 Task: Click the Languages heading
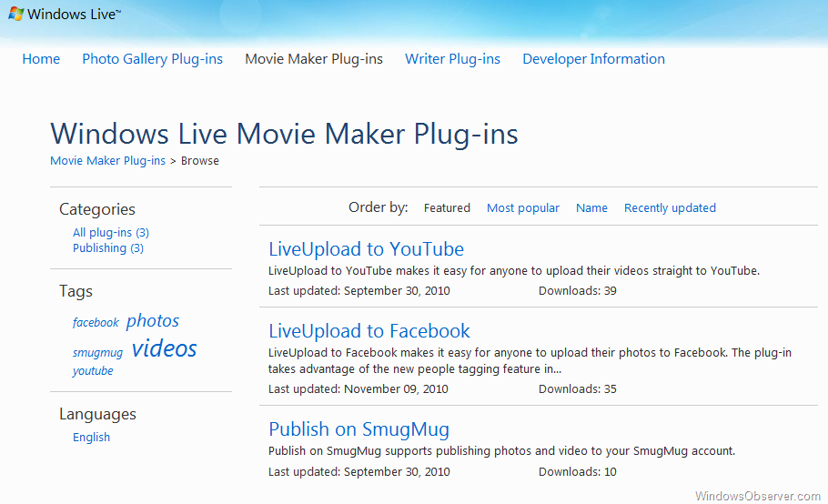97,414
